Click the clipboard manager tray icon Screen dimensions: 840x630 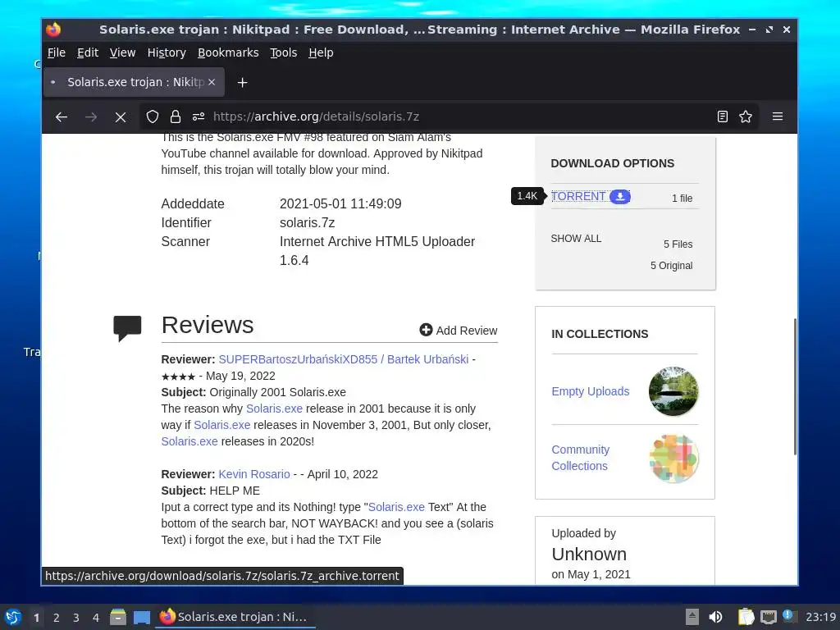(746, 617)
